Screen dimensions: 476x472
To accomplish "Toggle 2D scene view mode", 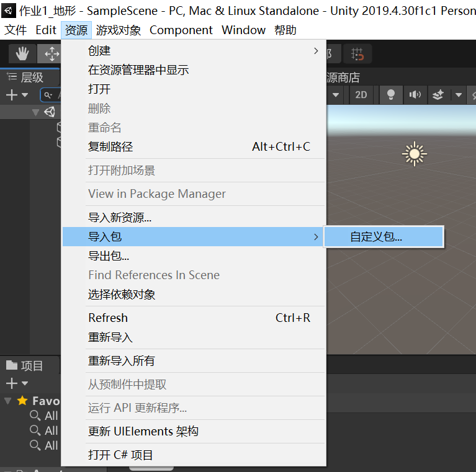I will coord(361,95).
